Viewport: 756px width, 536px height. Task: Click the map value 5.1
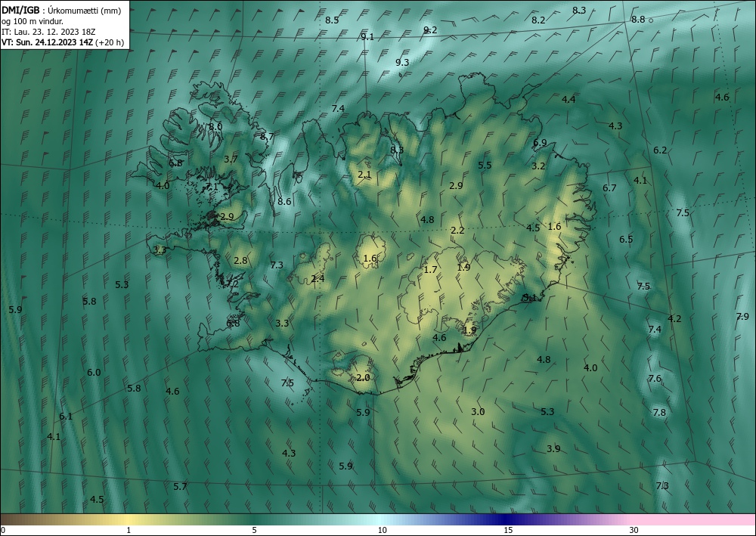click(529, 298)
